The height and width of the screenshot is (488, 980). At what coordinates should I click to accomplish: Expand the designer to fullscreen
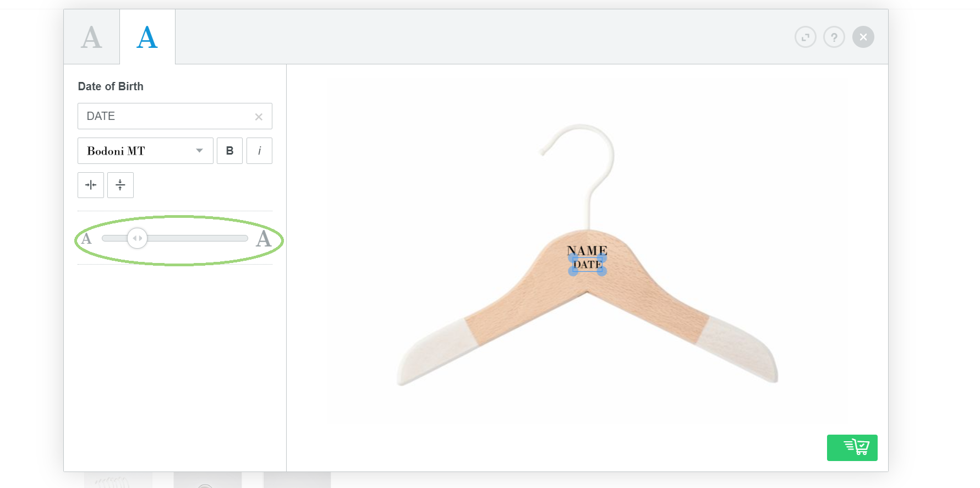coord(806,37)
